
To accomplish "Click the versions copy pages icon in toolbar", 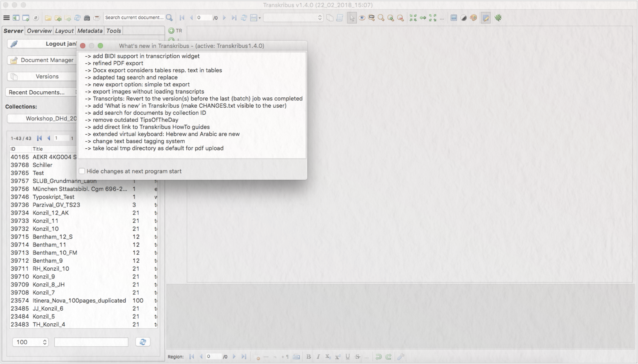I will coord(330,18).
